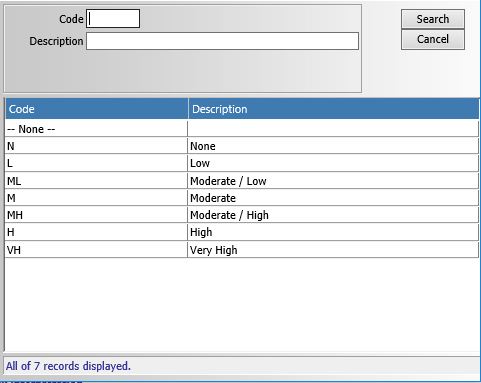Select the code H cell
This screenshot has width=481, height=383.
point(96,232)
